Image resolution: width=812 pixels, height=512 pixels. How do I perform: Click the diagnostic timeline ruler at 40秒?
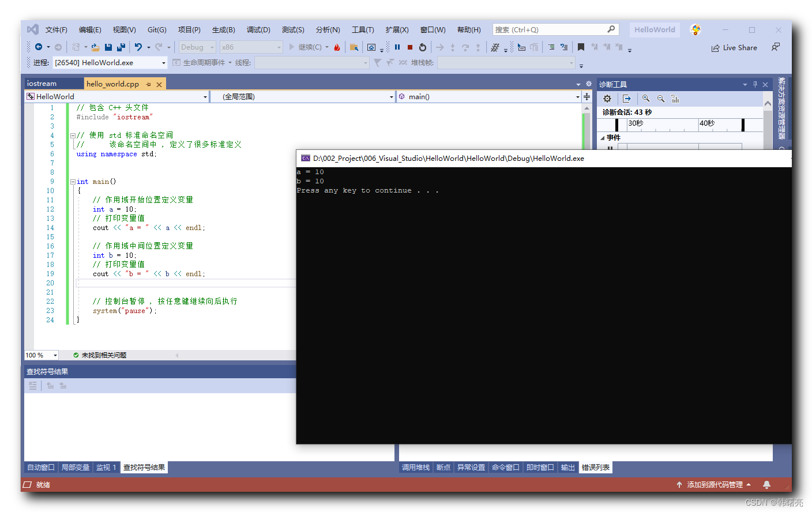707,123
